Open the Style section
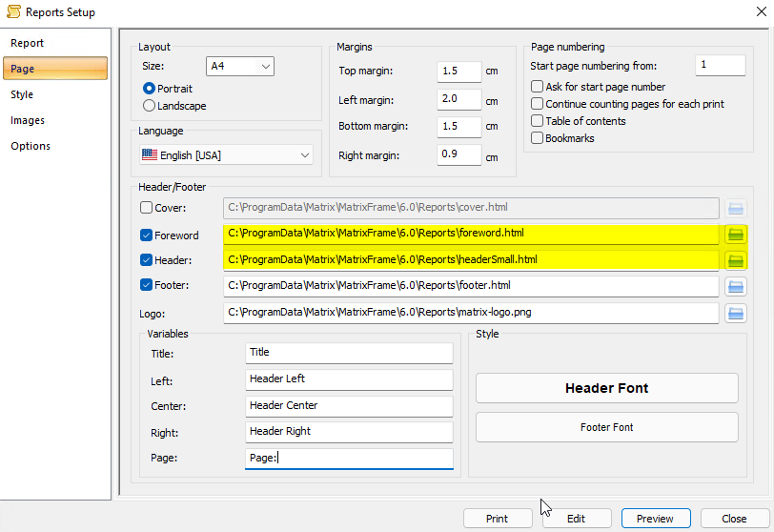The width and height of the screenshot is (774, 532). coord(55,94)
